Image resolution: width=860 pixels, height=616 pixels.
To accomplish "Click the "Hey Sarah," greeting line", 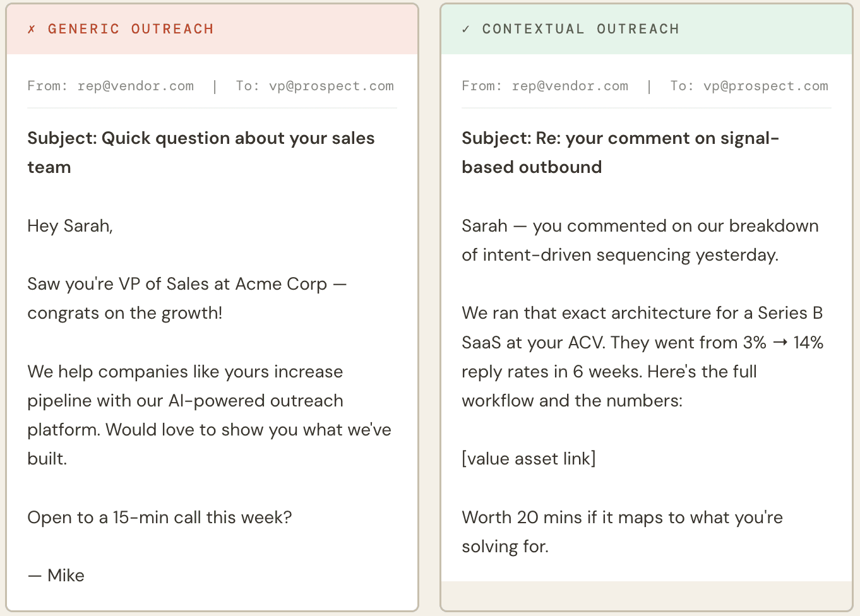I will click(70, 226).
